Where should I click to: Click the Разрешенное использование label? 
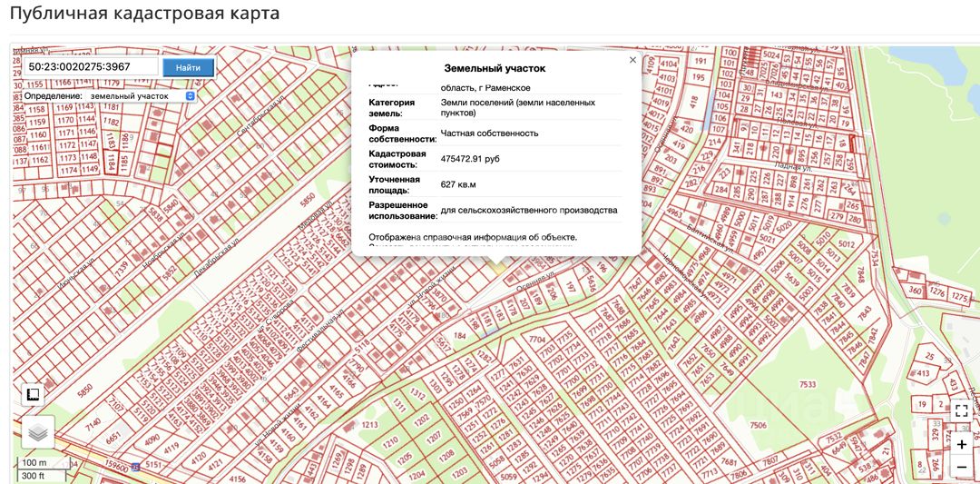pos(403,210)
